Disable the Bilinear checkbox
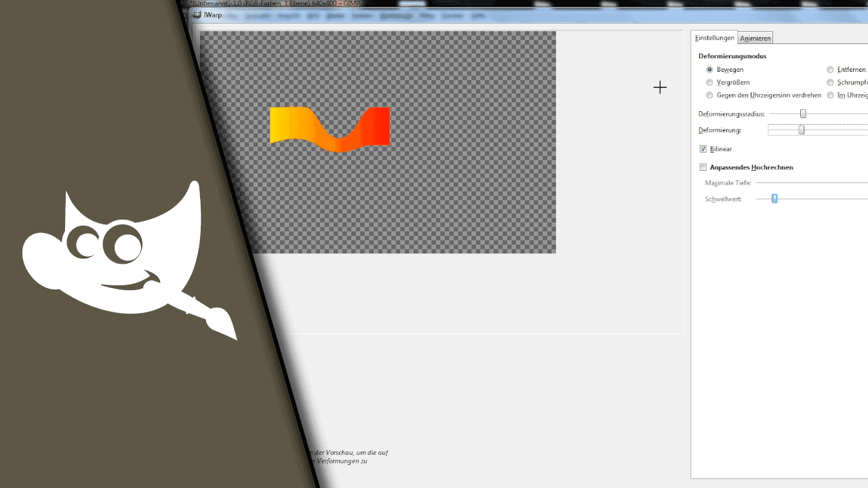 [703, 149]
